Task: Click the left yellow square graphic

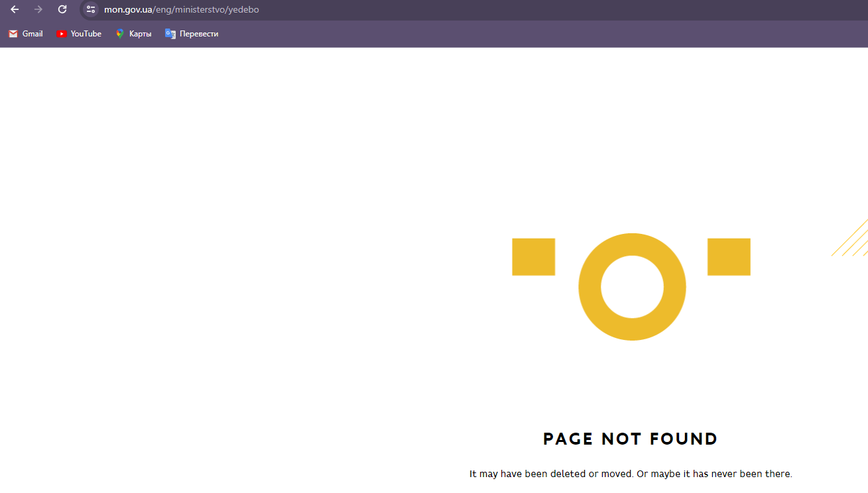Action: pyautogui.click(x=533, y=257)
